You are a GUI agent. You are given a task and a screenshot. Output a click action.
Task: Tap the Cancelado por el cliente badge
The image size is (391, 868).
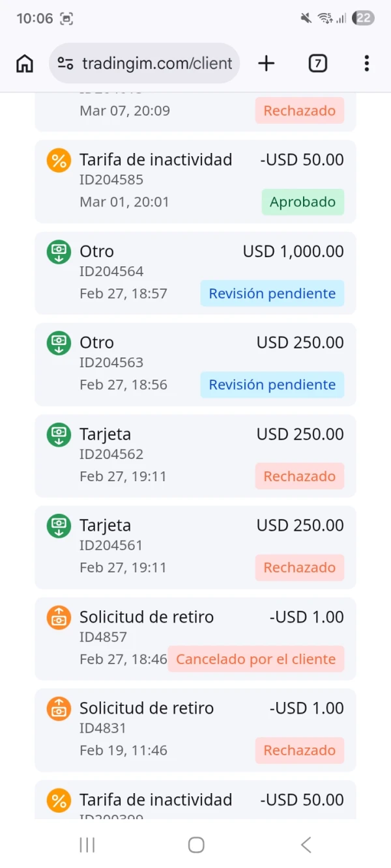255,659
